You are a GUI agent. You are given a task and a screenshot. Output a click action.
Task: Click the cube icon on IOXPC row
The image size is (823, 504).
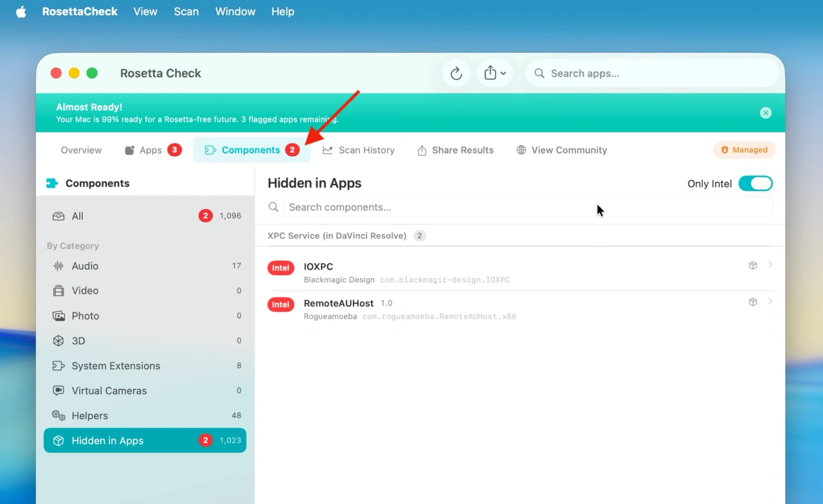coord(753,265)
